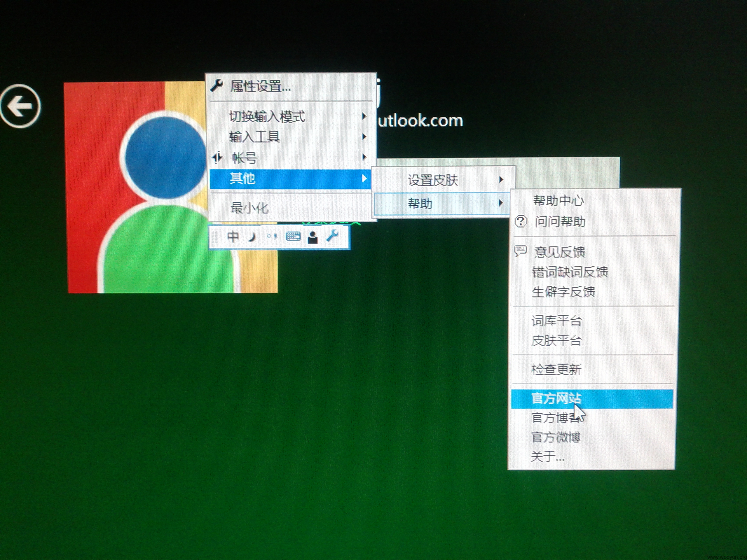Click the icon beside 帐号 menu item

point(217,157)
